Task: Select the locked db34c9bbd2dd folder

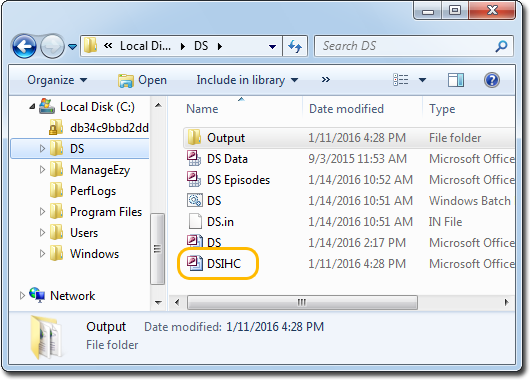Action: click(109, 128)
